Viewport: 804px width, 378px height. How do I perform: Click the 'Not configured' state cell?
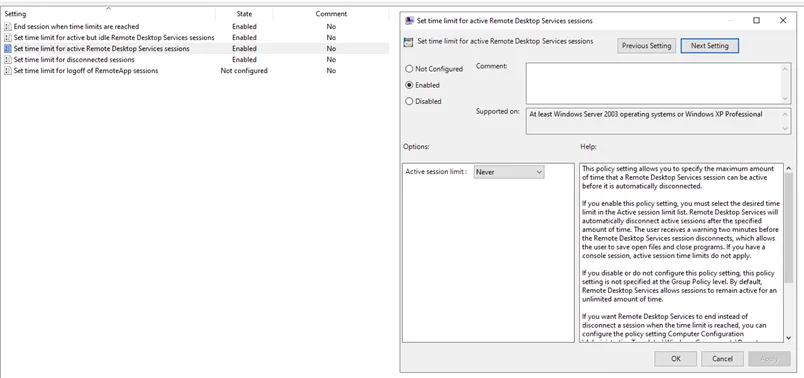click(x=244, y=71)
